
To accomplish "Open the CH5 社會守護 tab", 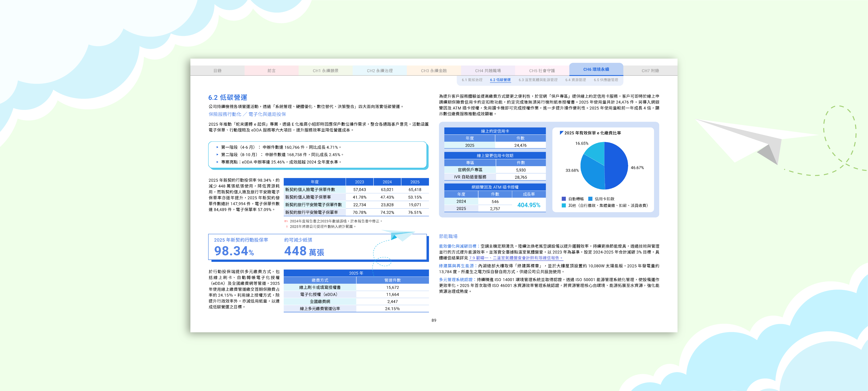I will coord(542,71).
